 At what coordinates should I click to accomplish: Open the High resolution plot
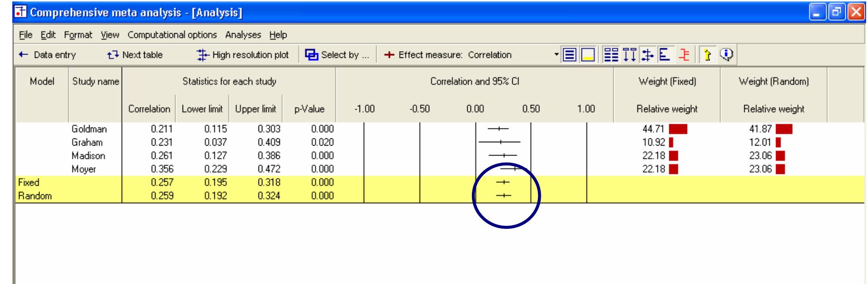[x=242, y=55]
